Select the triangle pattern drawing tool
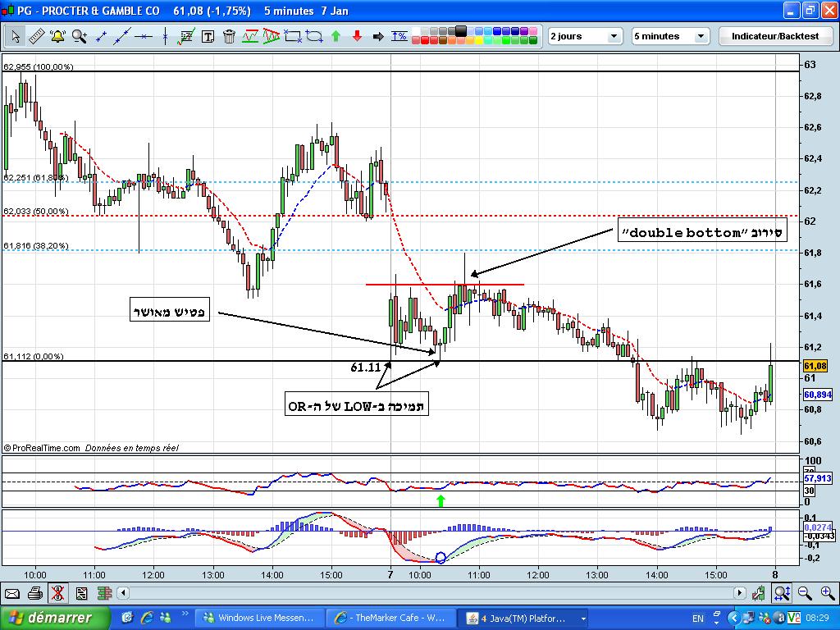The width and height of the screenshot is (840, 630). coord(271,36)
